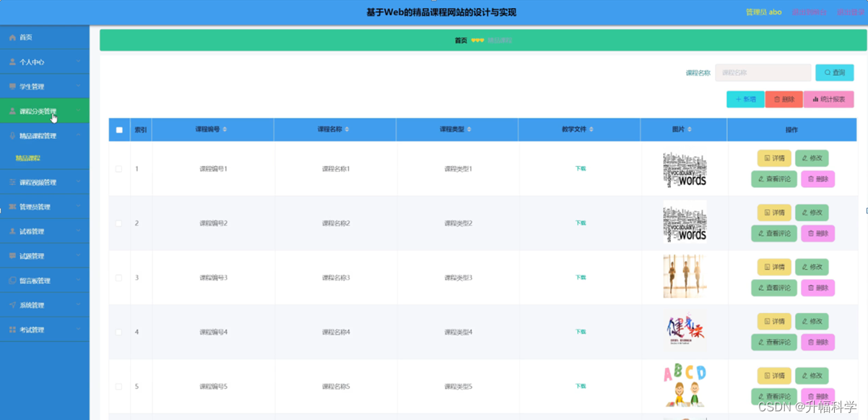Viewport: 868px width, 420px height.
Task: Click the home icon beside 首页 in sidebar
Action: 12,37
